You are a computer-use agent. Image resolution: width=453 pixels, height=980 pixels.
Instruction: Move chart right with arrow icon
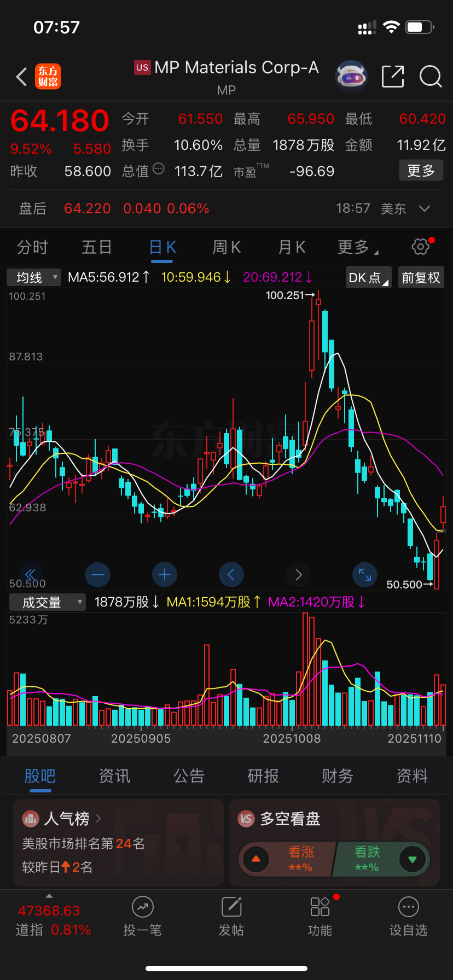[x=298, y=575]
